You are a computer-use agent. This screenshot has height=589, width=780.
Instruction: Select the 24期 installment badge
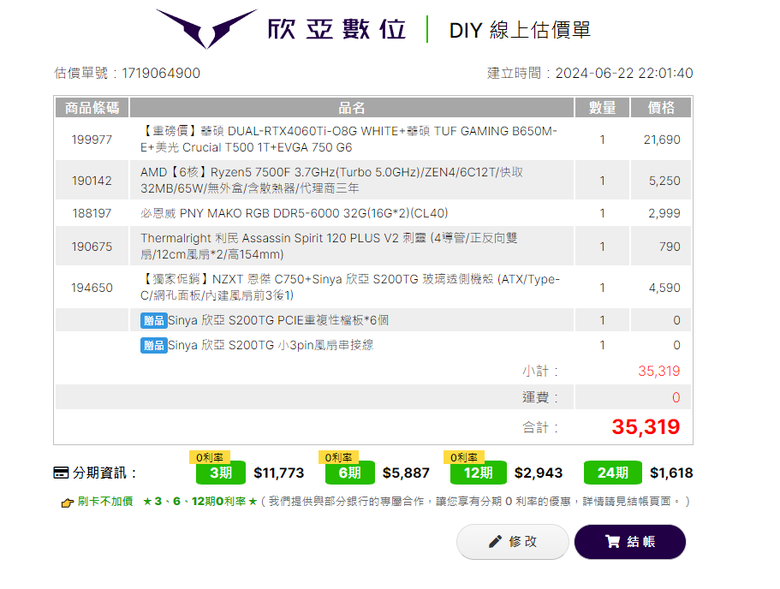(612, 473)
